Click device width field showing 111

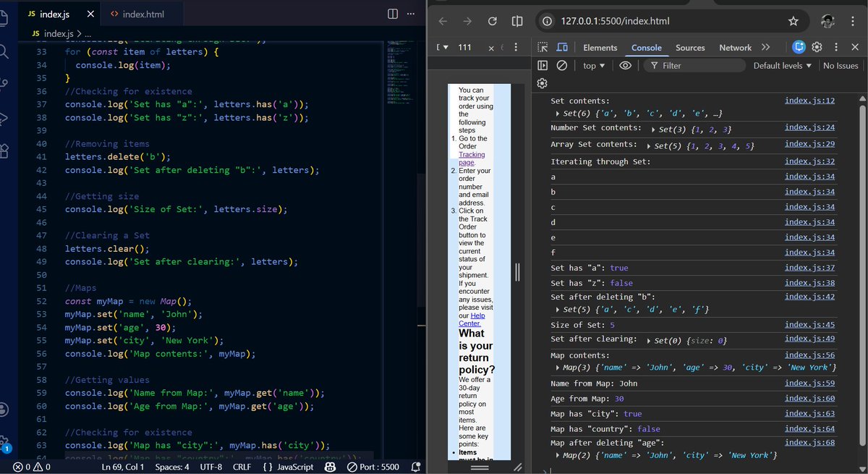(465, 47)
